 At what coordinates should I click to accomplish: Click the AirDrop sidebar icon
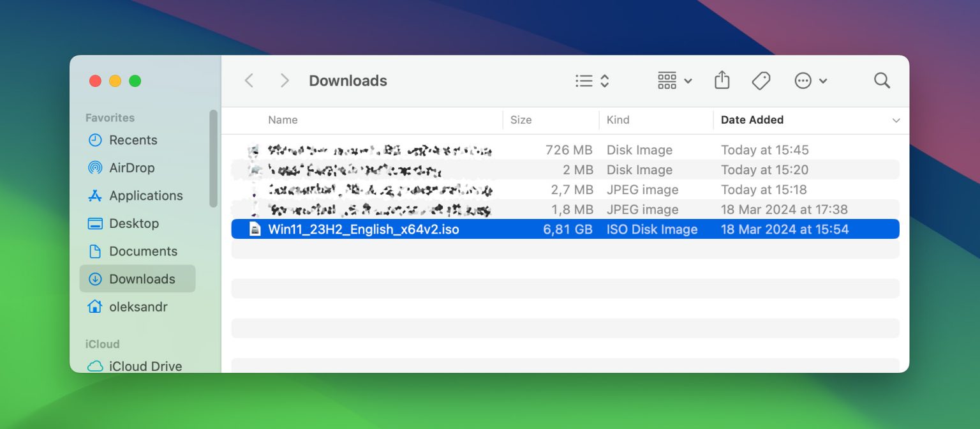pyautogui.click(x=95, y=168)
